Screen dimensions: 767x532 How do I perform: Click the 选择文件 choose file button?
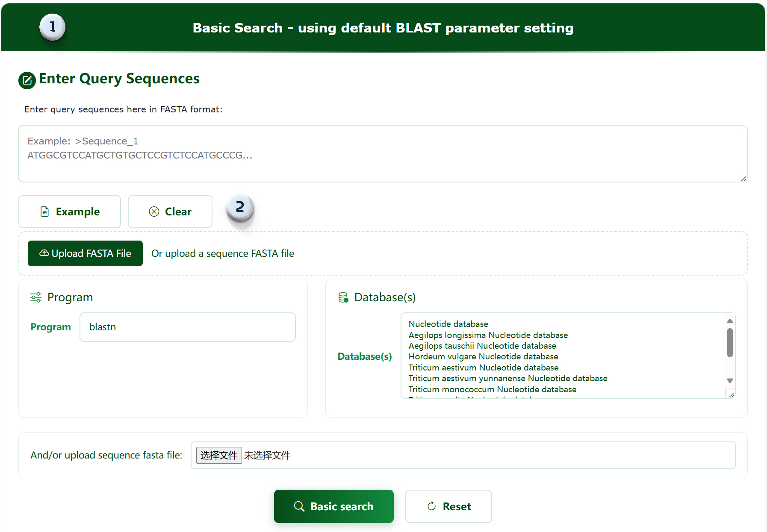(219, 455)
